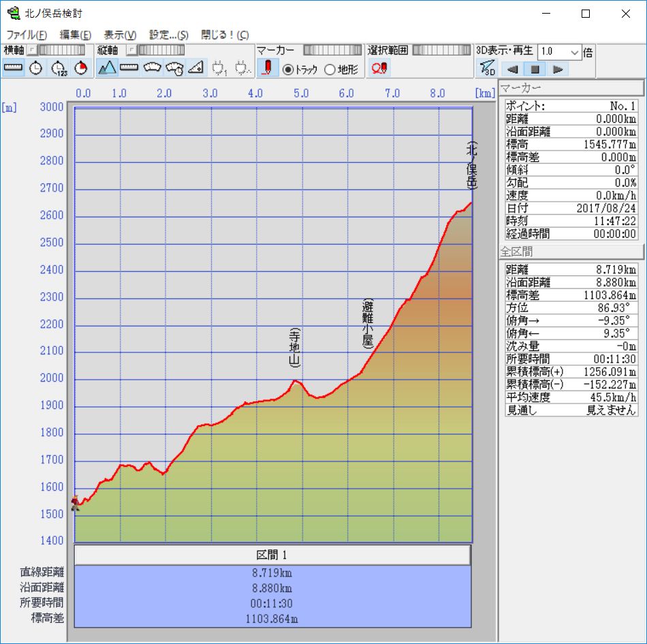Stop the track playback
This screenshot has height=644, width=647.
click(x=535, y=70)
